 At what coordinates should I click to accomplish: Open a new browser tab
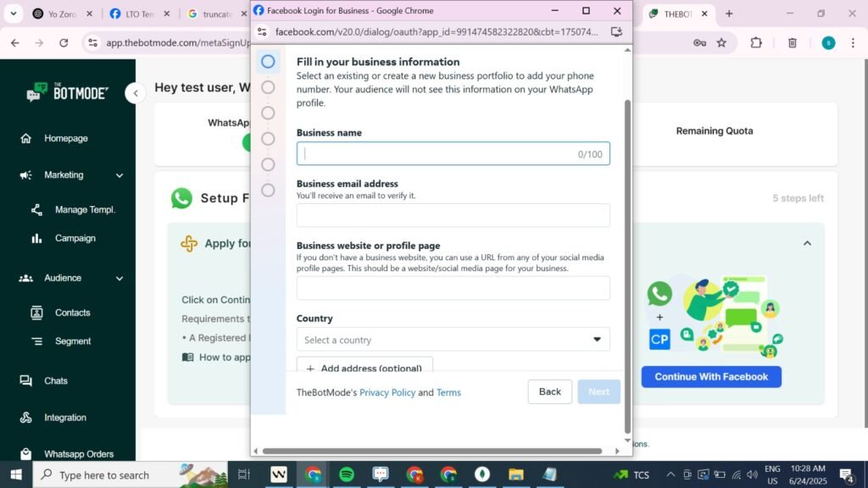click(x=729, y=14)
